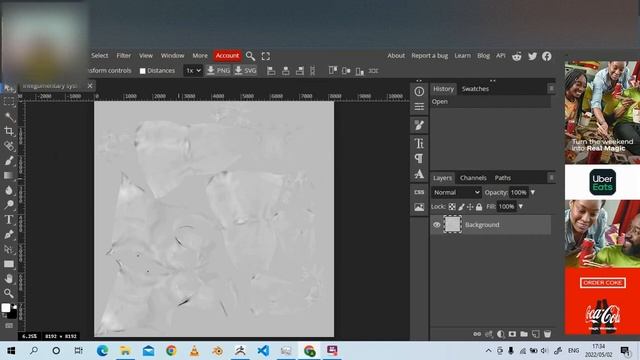This screenshot has width=640, height=360.
Task: Export as SVG button
Action: pos(246,71)
